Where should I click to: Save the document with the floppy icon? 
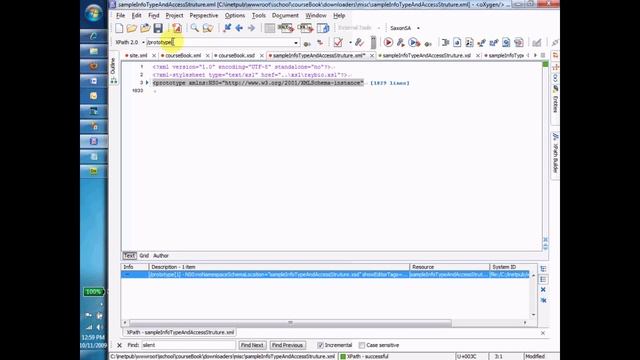pyautogui.click(x=158, y=28)
